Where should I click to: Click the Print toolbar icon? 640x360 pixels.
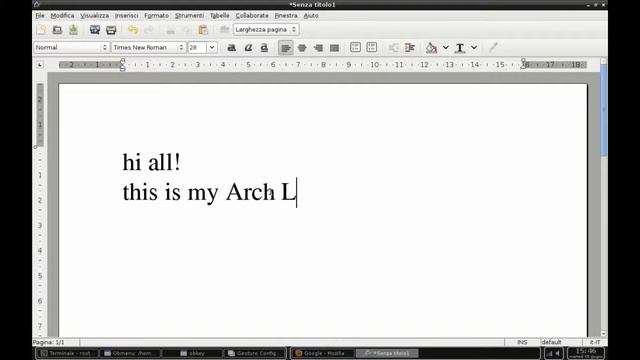[111, 30]
